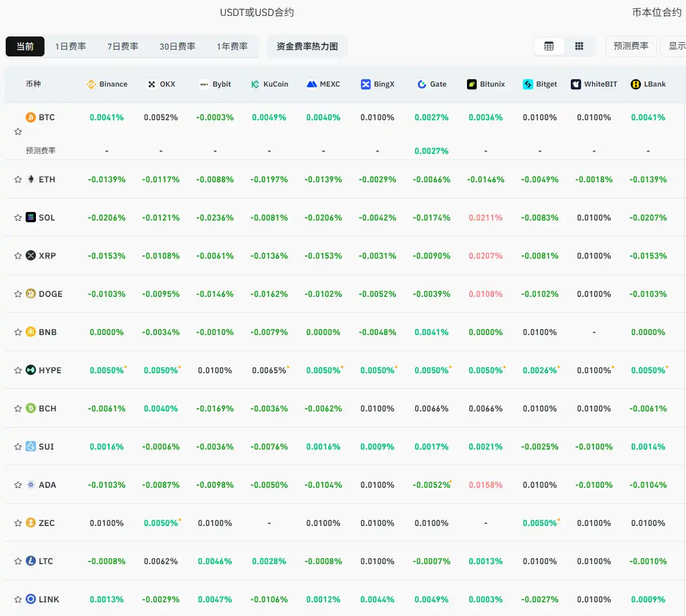Click the Binance exchange icon in the header
686x616 pixels.
click(x=90, y=84)
